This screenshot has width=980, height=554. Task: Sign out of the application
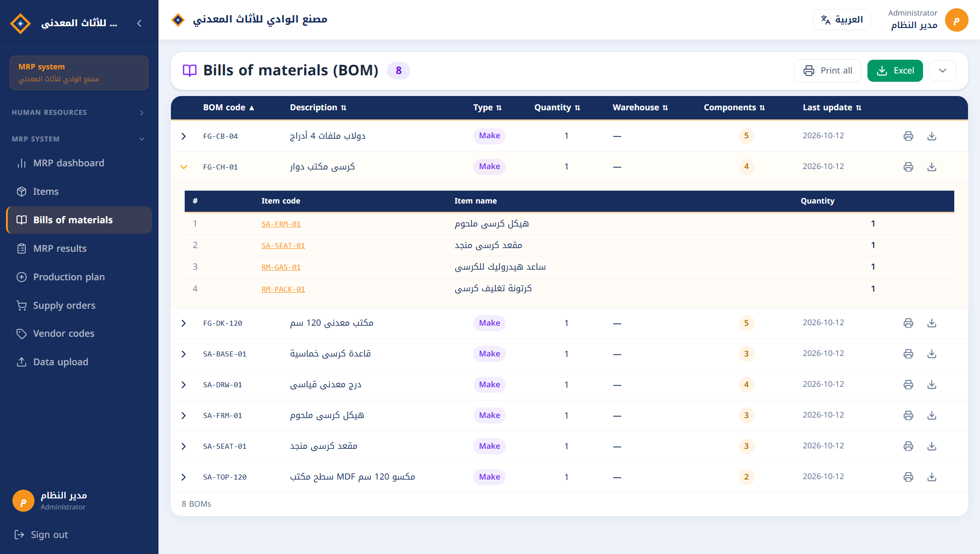41,535
